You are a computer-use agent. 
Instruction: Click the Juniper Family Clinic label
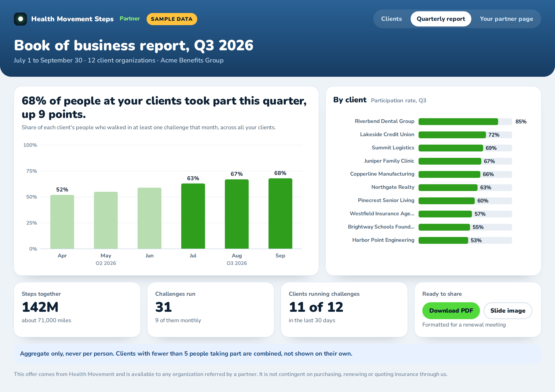click(389, 161)
